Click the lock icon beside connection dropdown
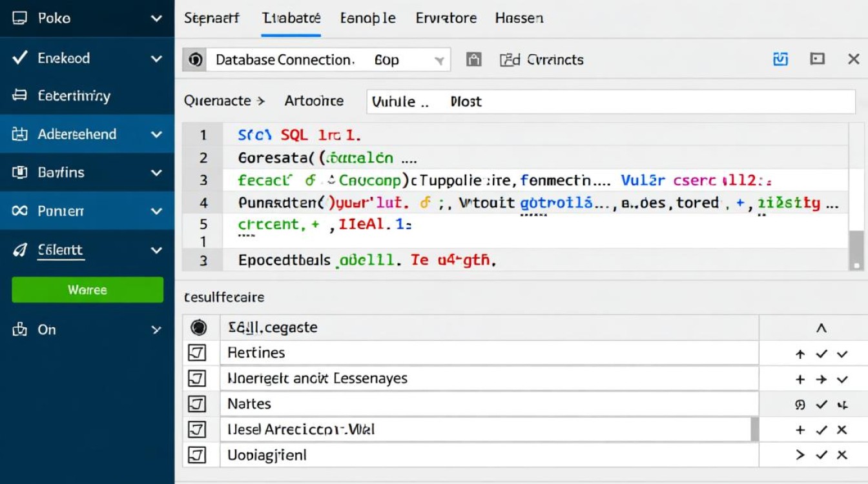868x484 pixels. pyautogui.click(x=474, y=60)
